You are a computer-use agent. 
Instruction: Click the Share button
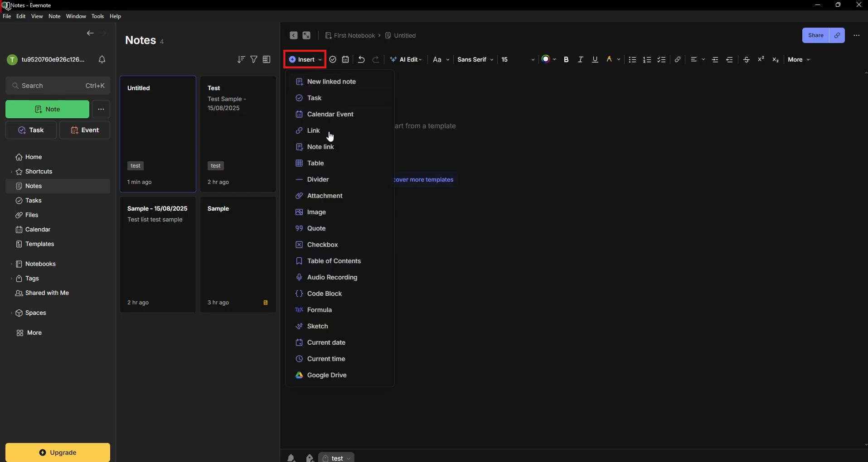tap(816, 35)
